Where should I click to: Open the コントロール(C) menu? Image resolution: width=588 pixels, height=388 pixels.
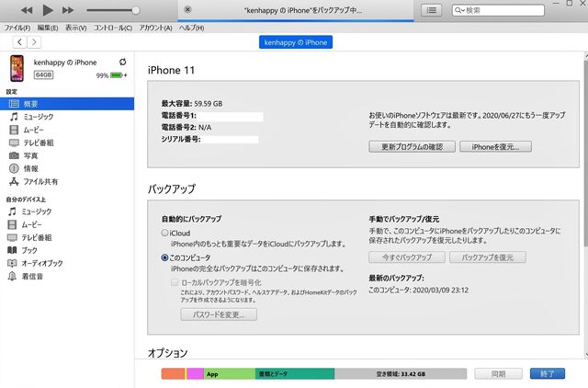click(112, 28)
